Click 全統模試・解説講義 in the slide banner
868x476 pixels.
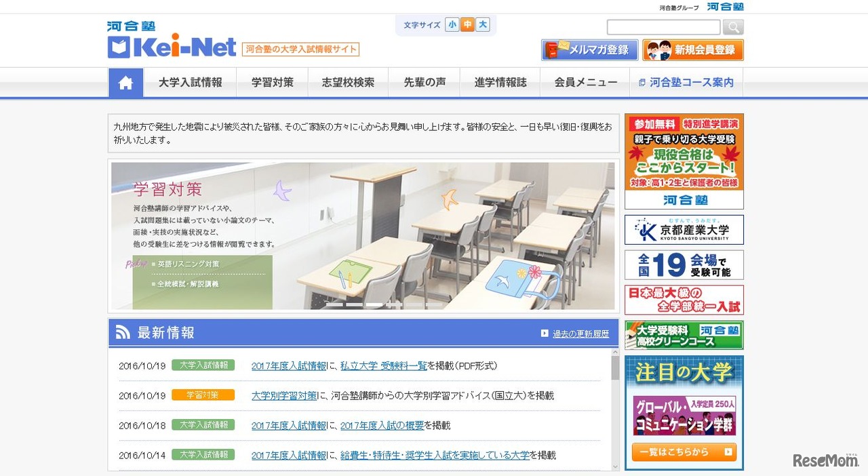click(x=189, y=284)
